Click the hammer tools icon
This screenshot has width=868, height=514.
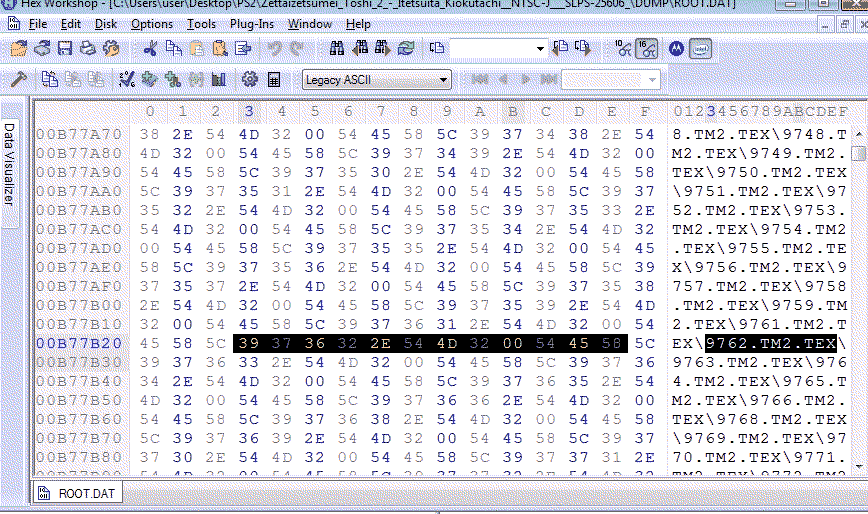19,80
